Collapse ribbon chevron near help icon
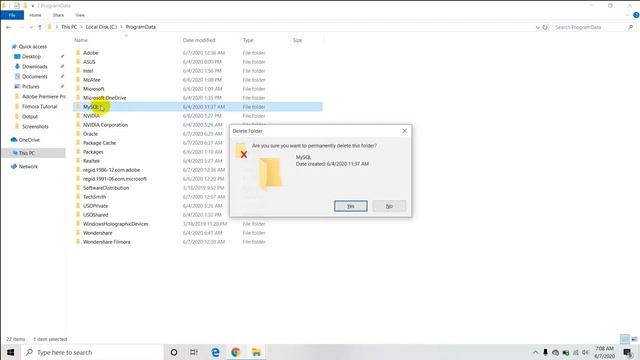The image size is (640, 360). click(628, 15)
